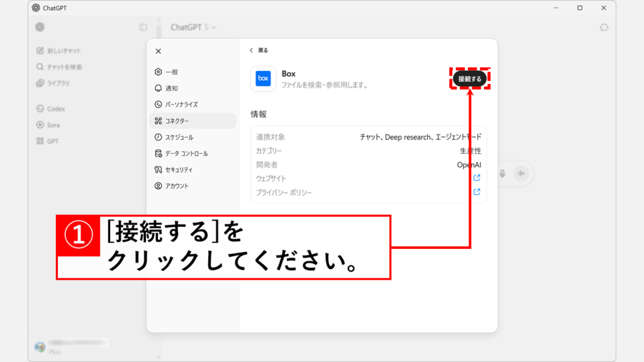Click 連携対象 value text

coord(421,137)
